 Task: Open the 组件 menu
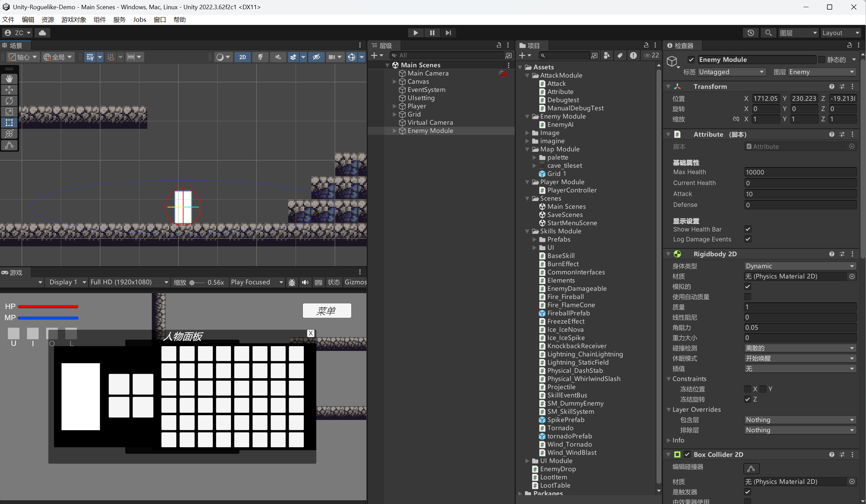click(99, 19)
